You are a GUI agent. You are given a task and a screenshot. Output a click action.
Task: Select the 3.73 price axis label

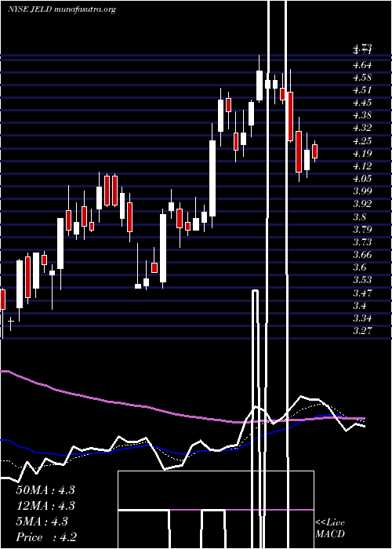coord(362,242)
